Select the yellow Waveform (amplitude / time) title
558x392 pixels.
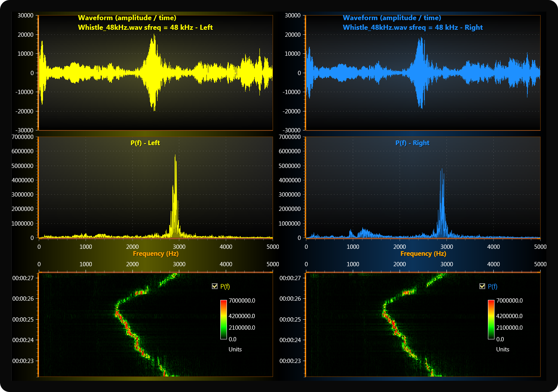pos(127,18)
